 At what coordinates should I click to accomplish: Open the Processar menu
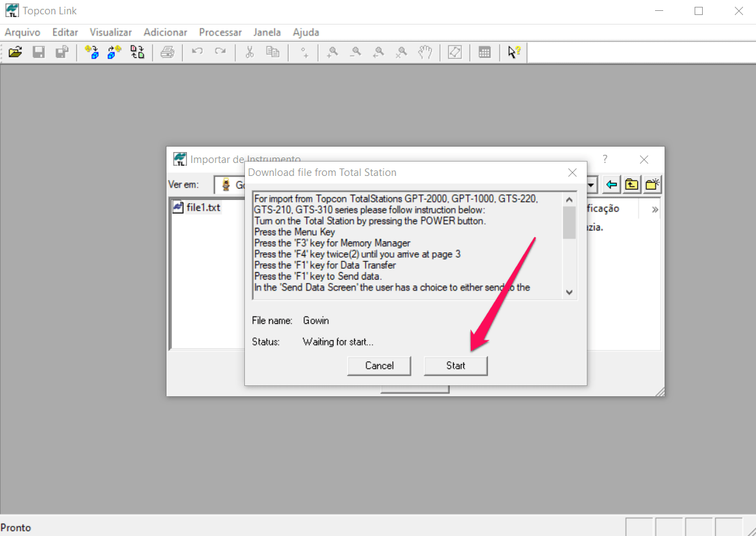(220, 32)
